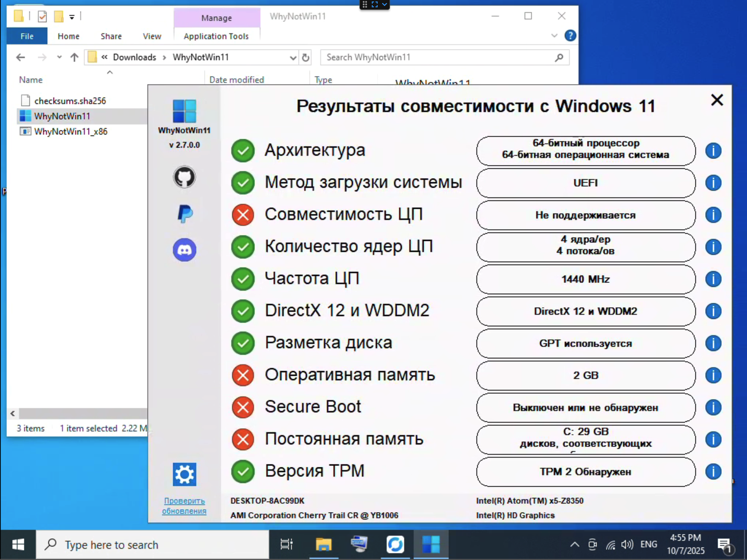Close the WhyNotWin11 results window
Screen dimensions: 747x560
pos(717,100)
